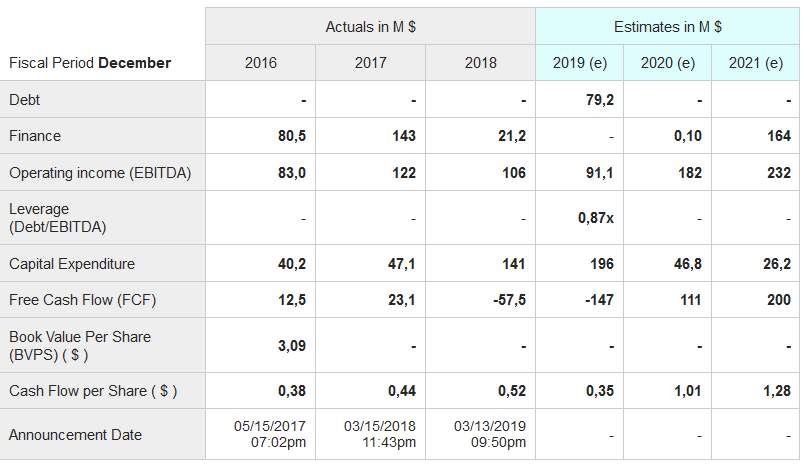Click the Finance row label
This screenshot has height=468, width=806.
coord(35,136)
